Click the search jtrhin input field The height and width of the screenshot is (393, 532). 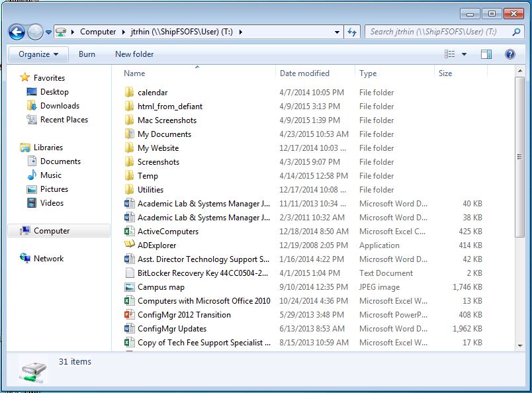click(x=437, y=32)
